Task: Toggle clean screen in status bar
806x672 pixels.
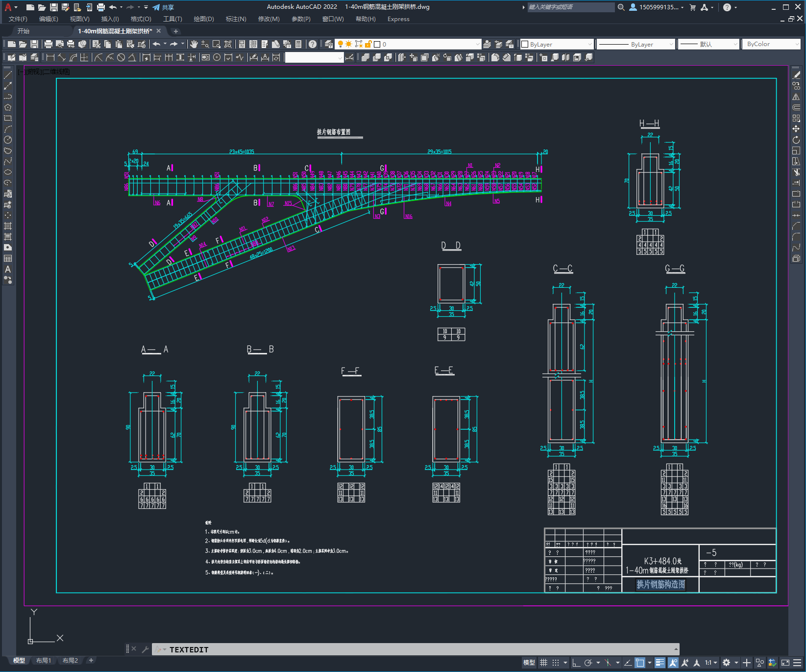Action: [785, 663]
